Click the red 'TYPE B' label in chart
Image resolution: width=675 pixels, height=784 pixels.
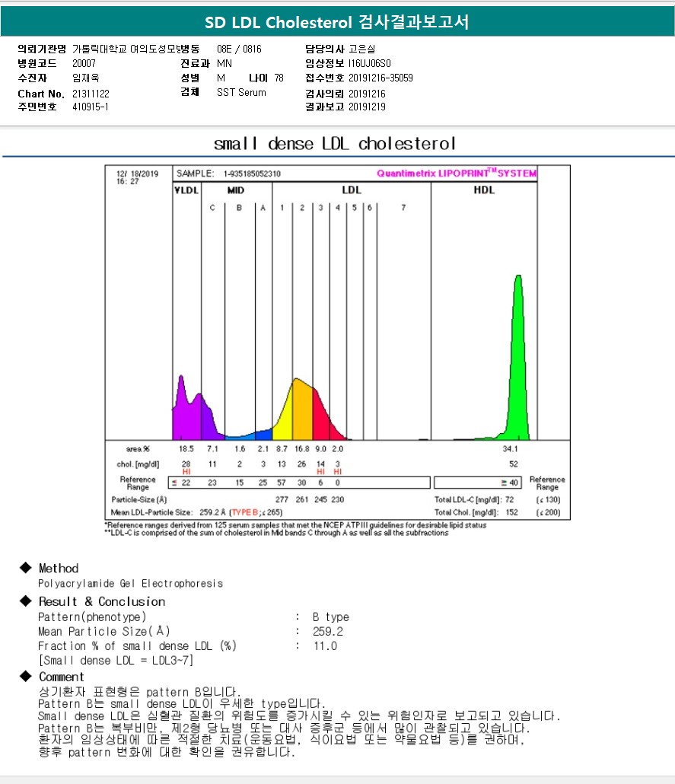(x=244, y=512)
